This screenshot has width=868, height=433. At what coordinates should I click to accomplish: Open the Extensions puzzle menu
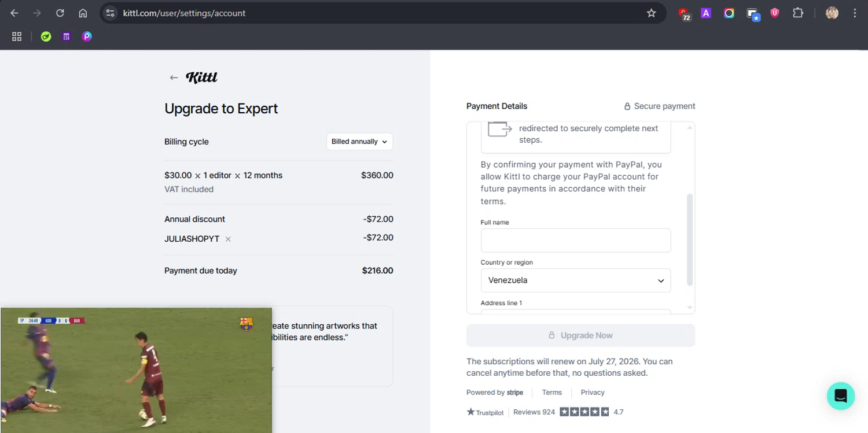(798, 13)
